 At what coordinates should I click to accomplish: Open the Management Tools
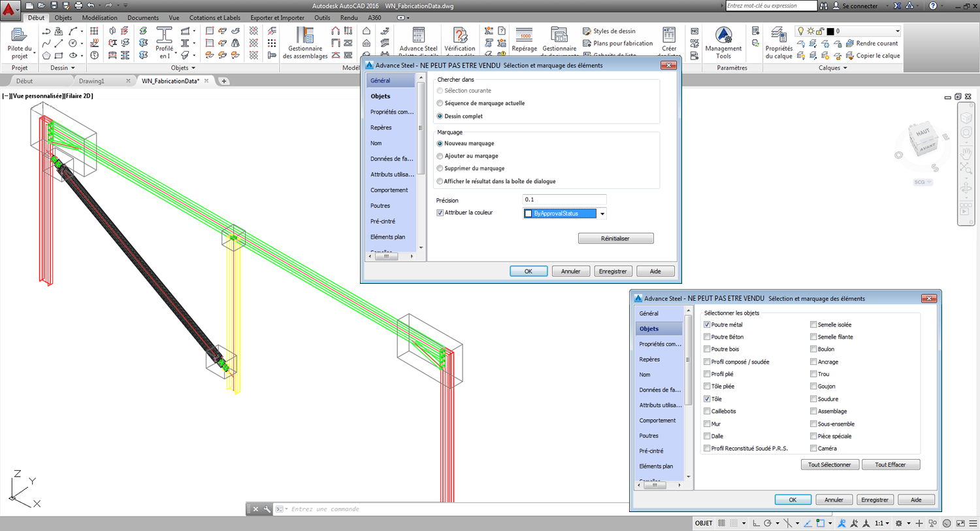[723, 43]
